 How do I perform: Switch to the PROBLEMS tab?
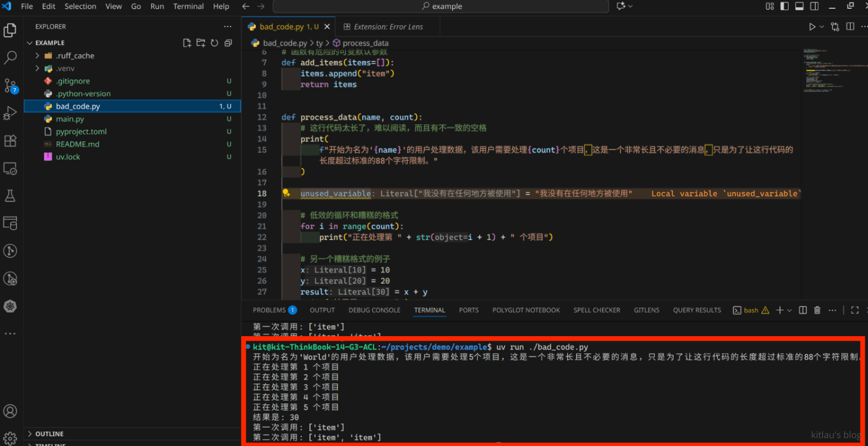coord(269,310)
